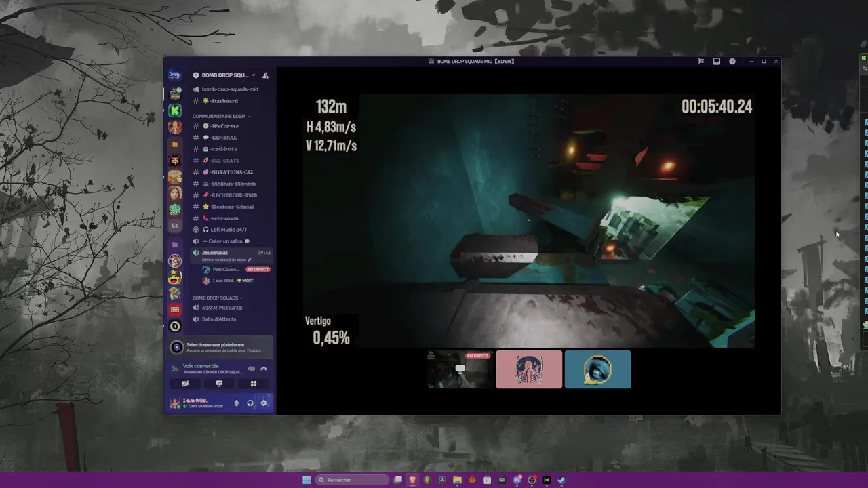Open the Starboard channel

point(230,101)
